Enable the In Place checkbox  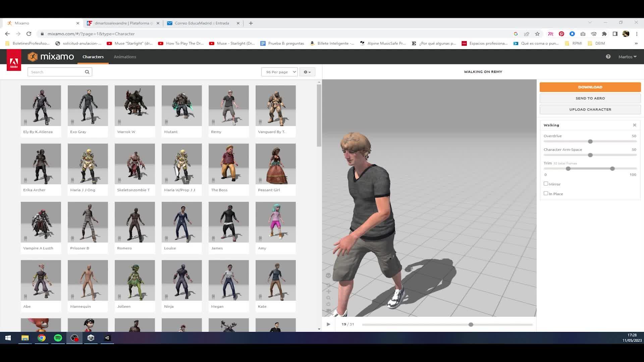pos(546,193)
